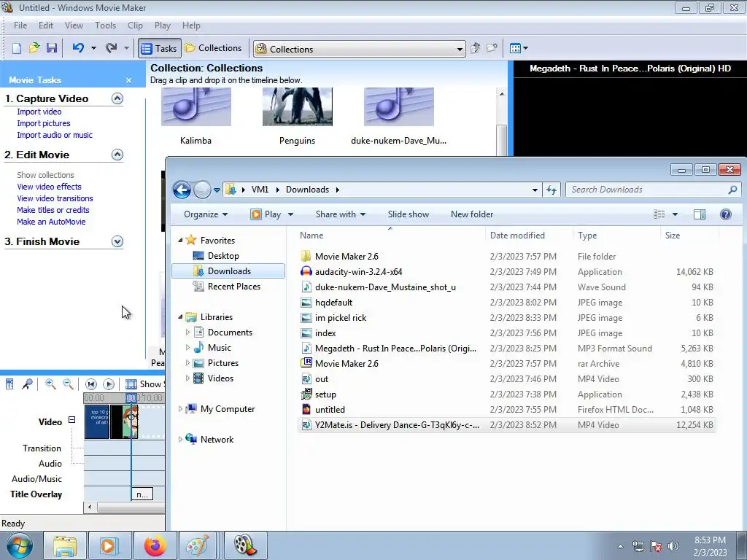Click the Redo arrow in Movie Maker
The width and height of the screenshot is (747, 560).
tap(111, 48)
